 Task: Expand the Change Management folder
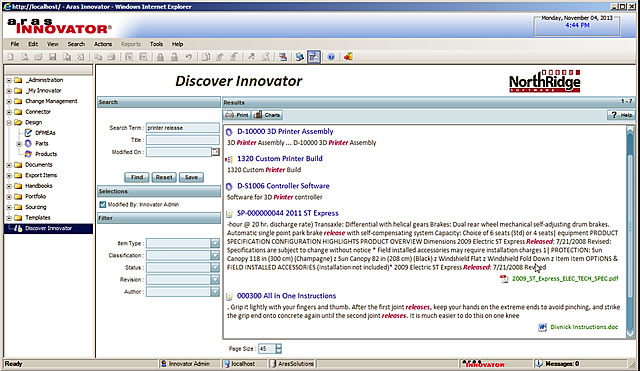point(9,101)
